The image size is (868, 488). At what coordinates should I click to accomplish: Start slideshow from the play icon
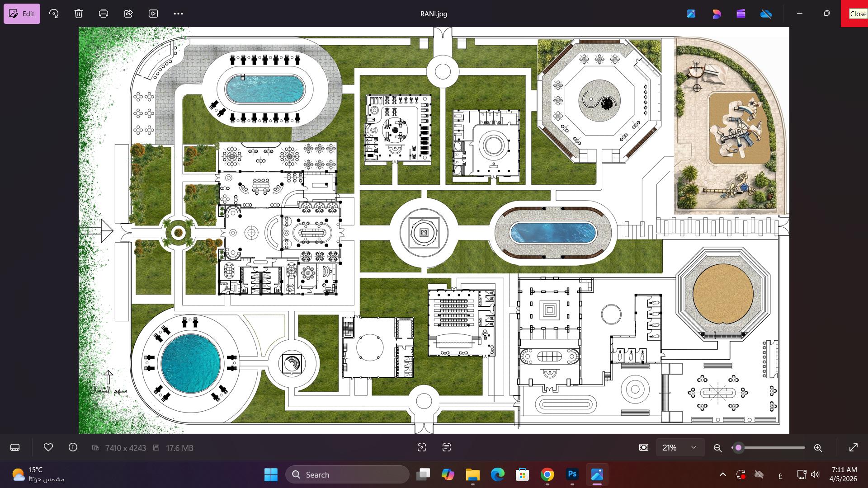tap(153, 14)
